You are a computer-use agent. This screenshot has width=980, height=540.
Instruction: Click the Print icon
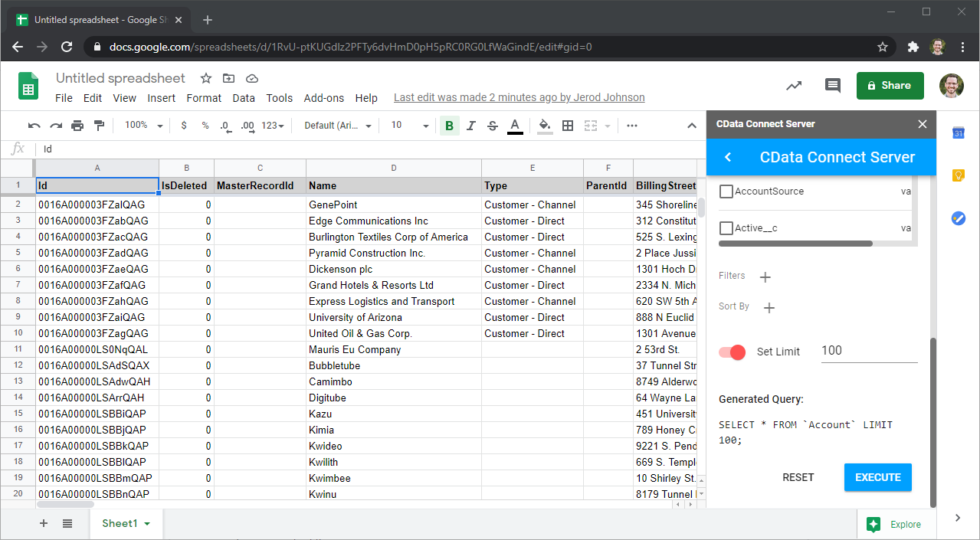pos(77,126)
